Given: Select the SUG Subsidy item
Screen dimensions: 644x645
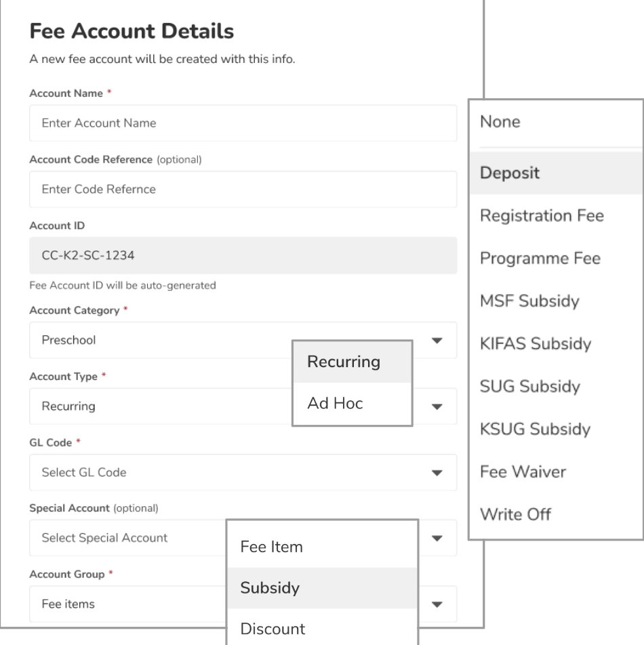Looking at the screenshot, I should (x=555, y=386).
